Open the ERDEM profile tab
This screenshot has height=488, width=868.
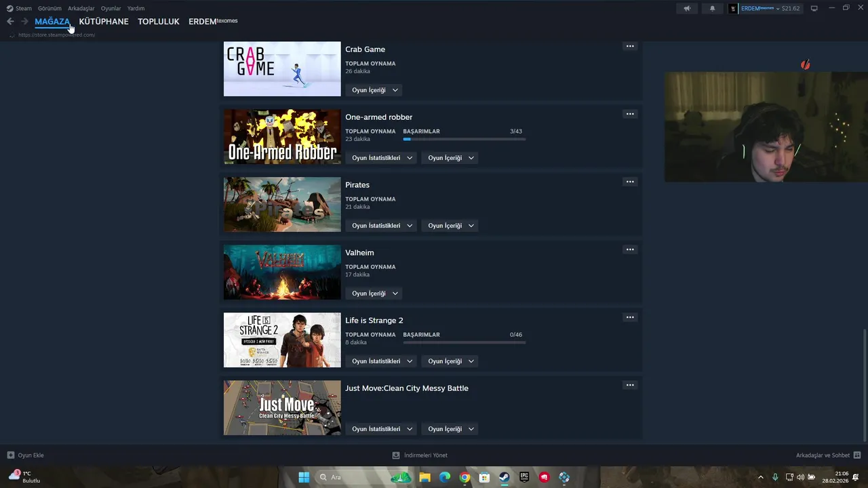pos(213,22)
